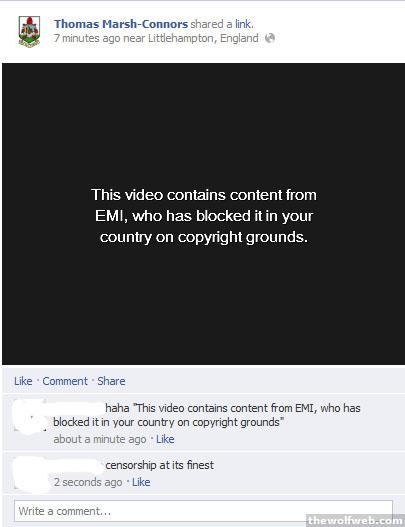
Task: Click the blocked EMI video preview
Action: pyautogui.click(x=203, y=214)
